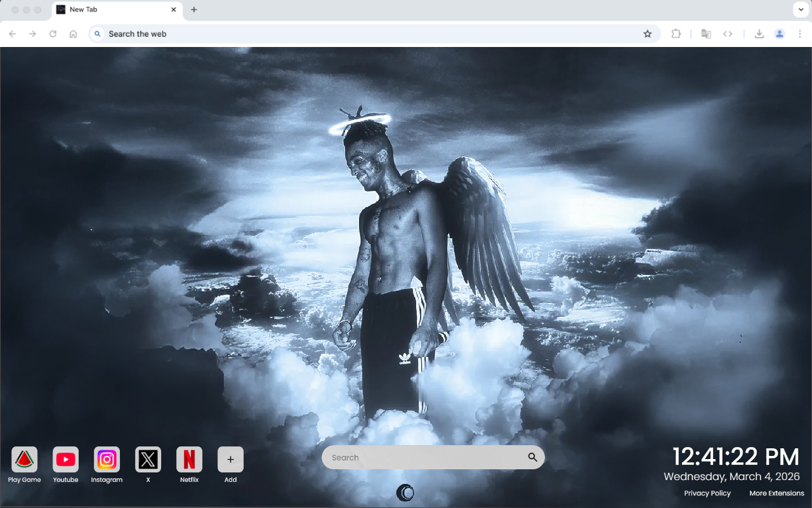The width and height of the screenshot is (812, 508).
Task: Show browser downloads
Action: pyautogui.click(x=759, y=34)
